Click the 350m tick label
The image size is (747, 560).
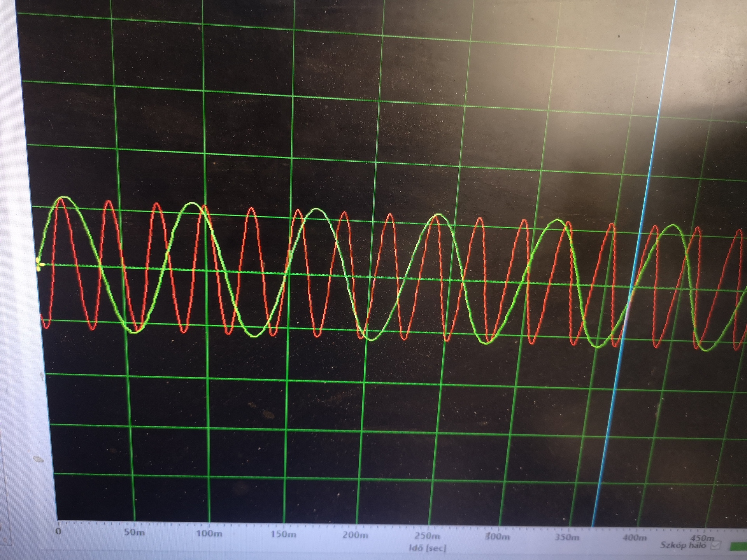(566, 537)
